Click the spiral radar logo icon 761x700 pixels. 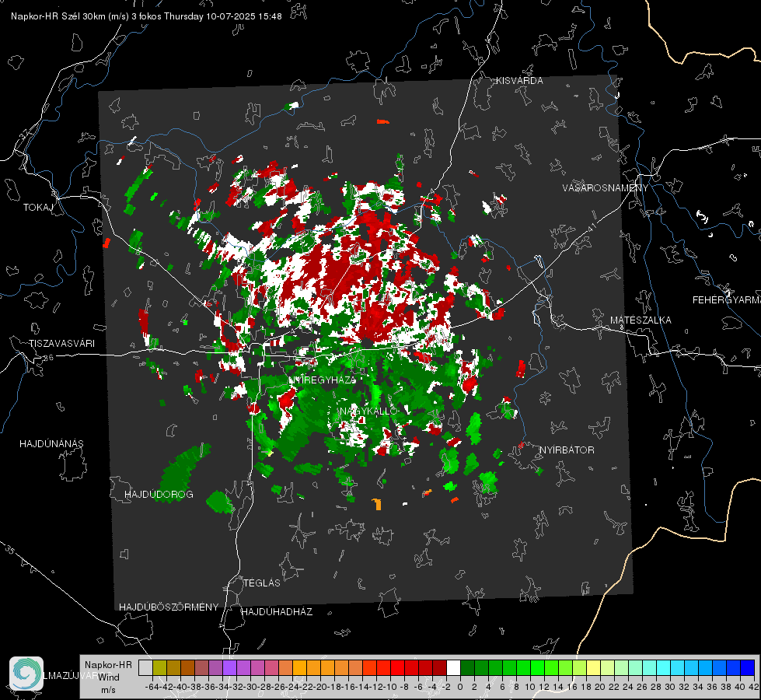pyautogui.click(x=26, y=674)
